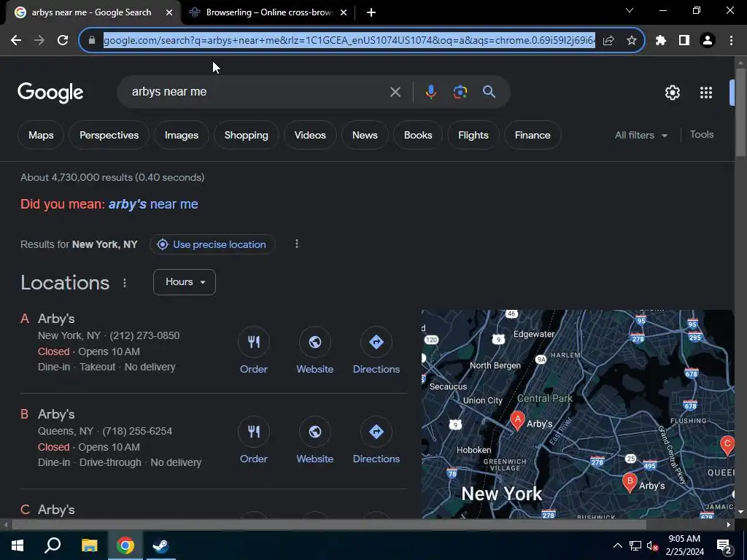Click the lock site info icon
Screen dimensions: 747x560
(92, 41)
